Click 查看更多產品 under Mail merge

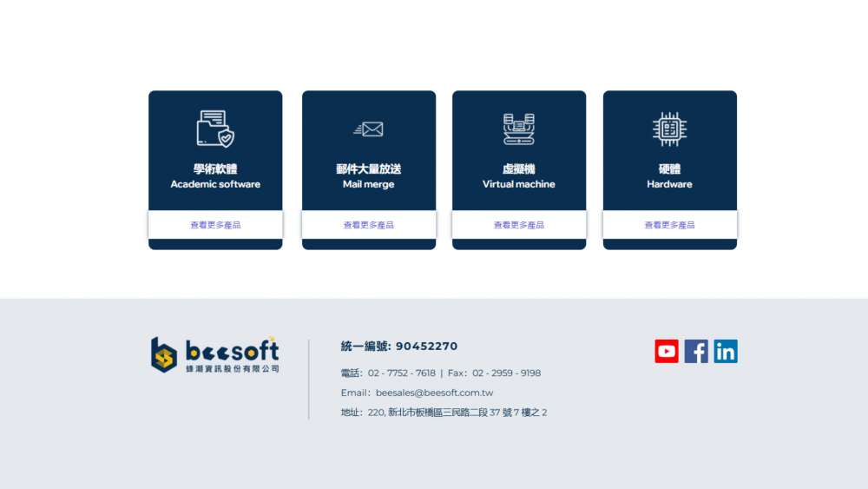point(369,225)
